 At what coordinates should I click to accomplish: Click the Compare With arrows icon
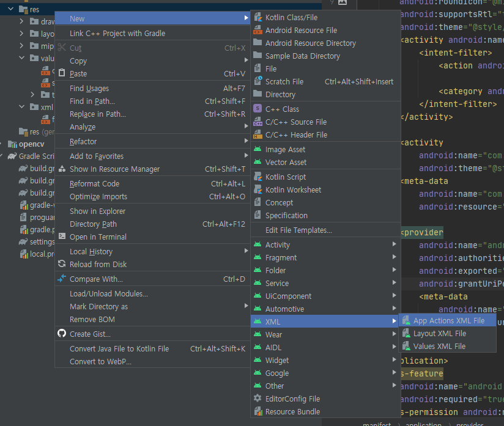62,279
